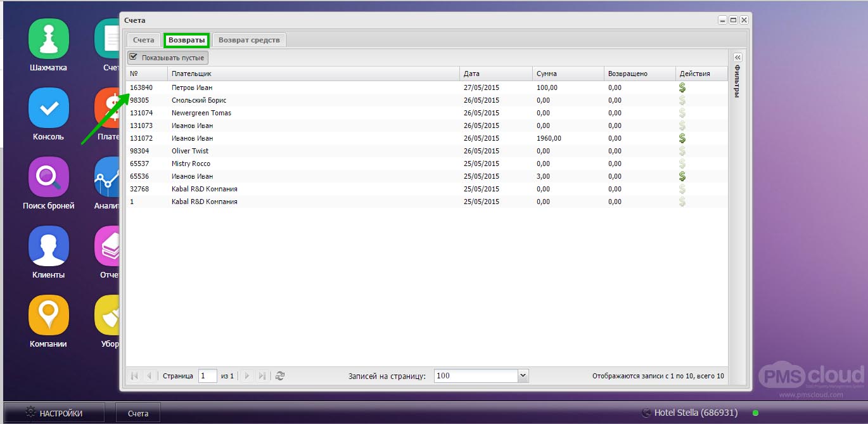This screenshot has height=424, width=868.
Task: Click date 27/05/2015 cell
Action: (496, 87)
